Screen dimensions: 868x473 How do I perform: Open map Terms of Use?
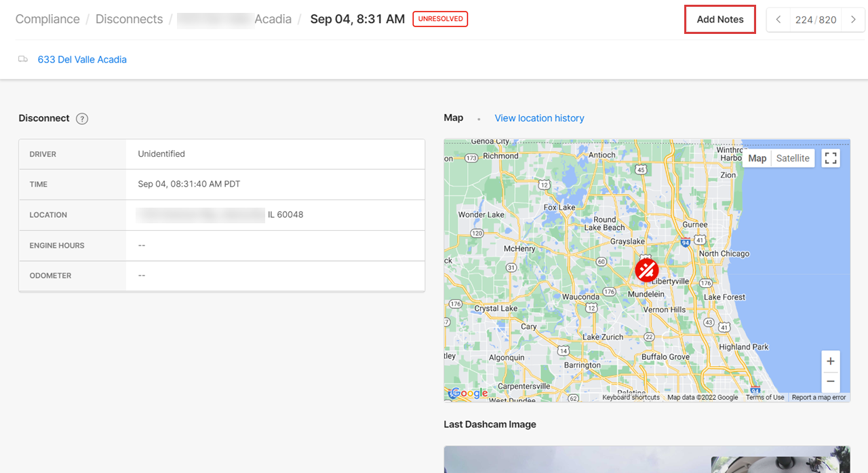[x=765, y=398]
